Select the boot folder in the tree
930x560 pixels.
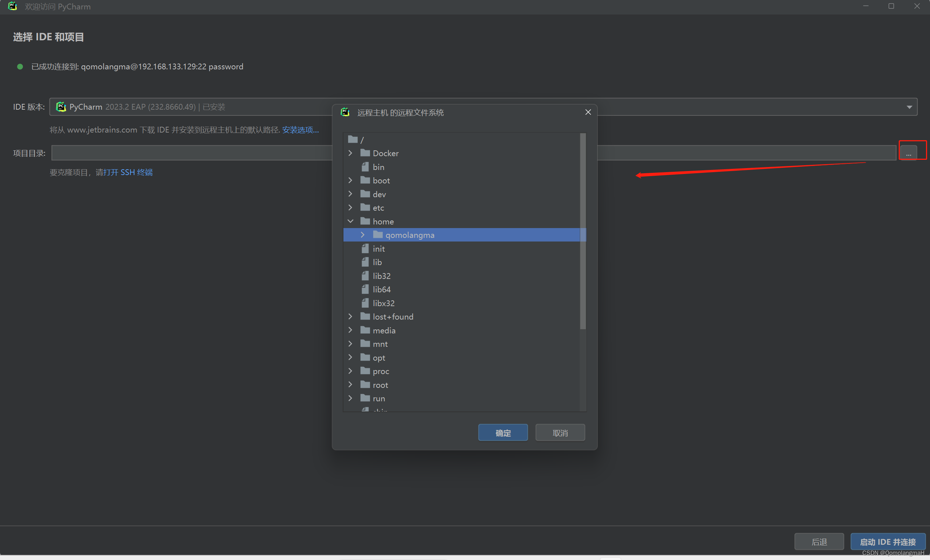pyautogui.click(x=381, y=180)
